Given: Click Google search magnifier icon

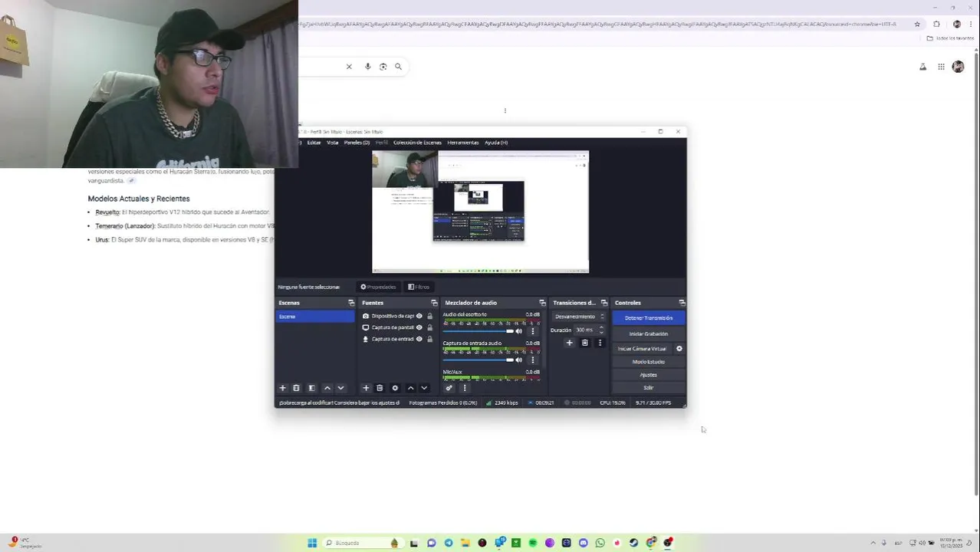Looking at the screenshot, I should point(398,67).
